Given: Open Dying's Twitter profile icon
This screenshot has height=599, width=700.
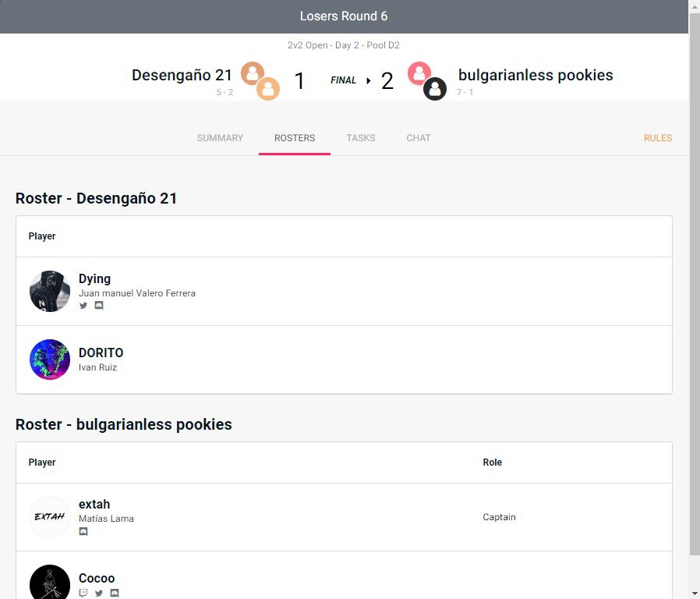Looking at the screenshot, I should (x=83, y=306).
